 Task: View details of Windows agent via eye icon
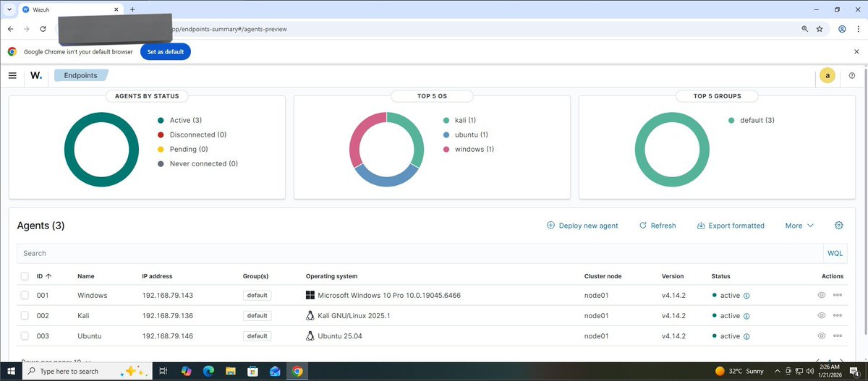(821, 295)
